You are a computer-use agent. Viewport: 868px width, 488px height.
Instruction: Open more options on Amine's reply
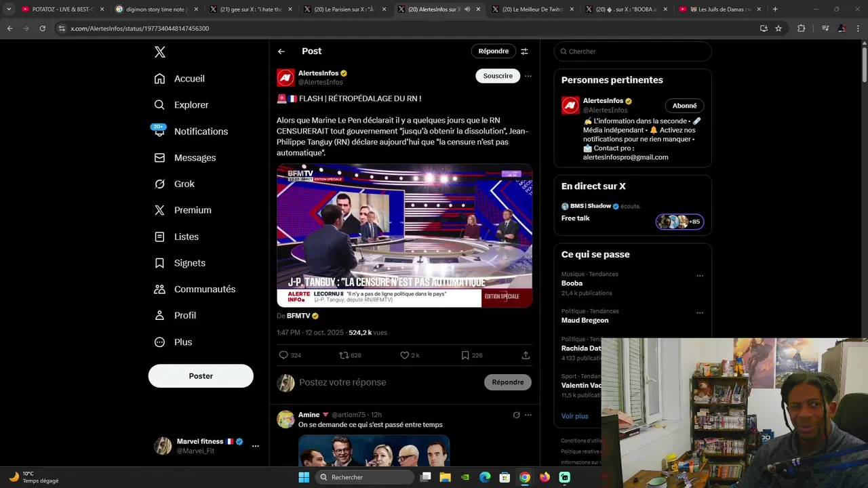[528, 415]
